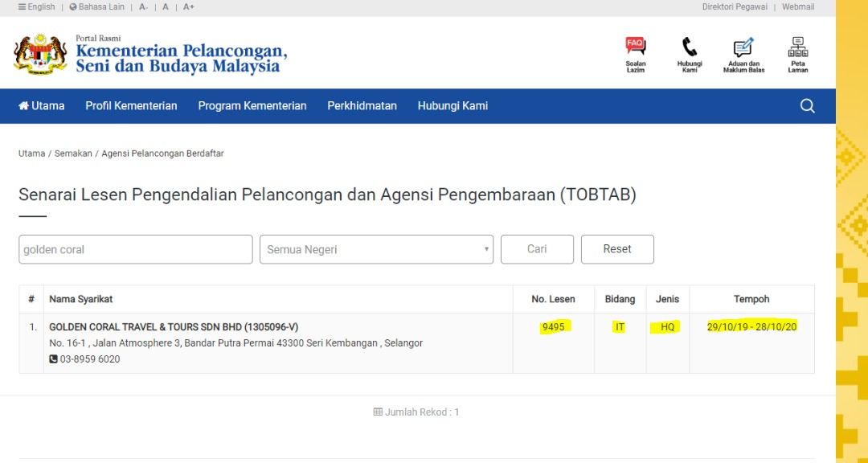Click the Cari search button
868x463 pixels.
click(x=537, y=249)
